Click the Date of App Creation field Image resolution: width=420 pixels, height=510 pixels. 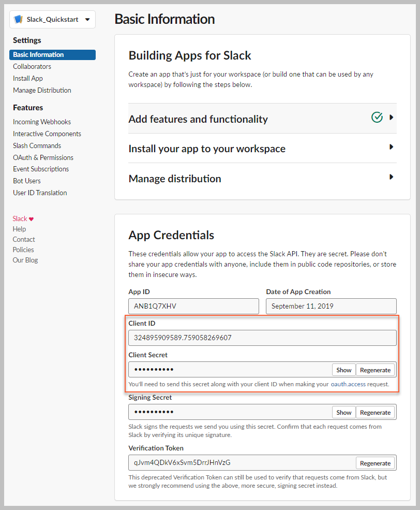pos(331,306)
